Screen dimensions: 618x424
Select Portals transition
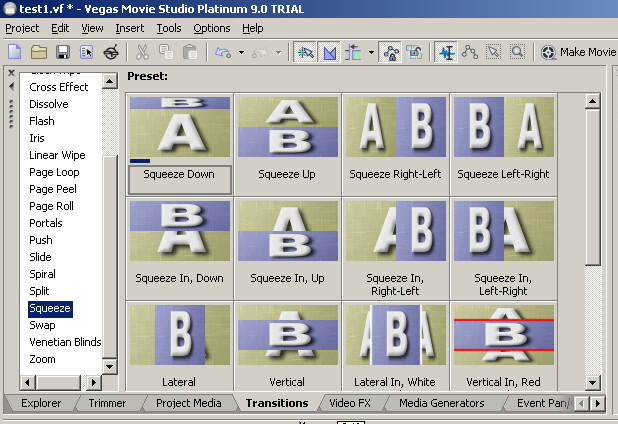tap(46, 223)
